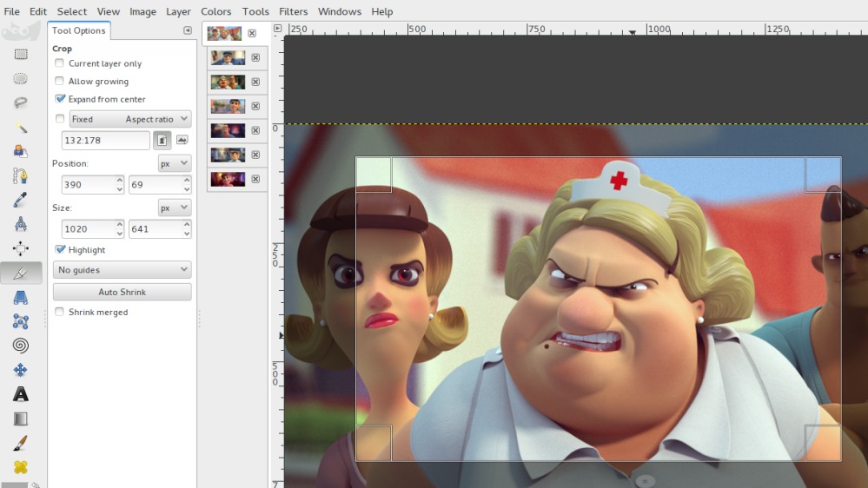Open the Filters menu
Image resolution: width=868 pixels, height=488 pixels.
(293, 11)
